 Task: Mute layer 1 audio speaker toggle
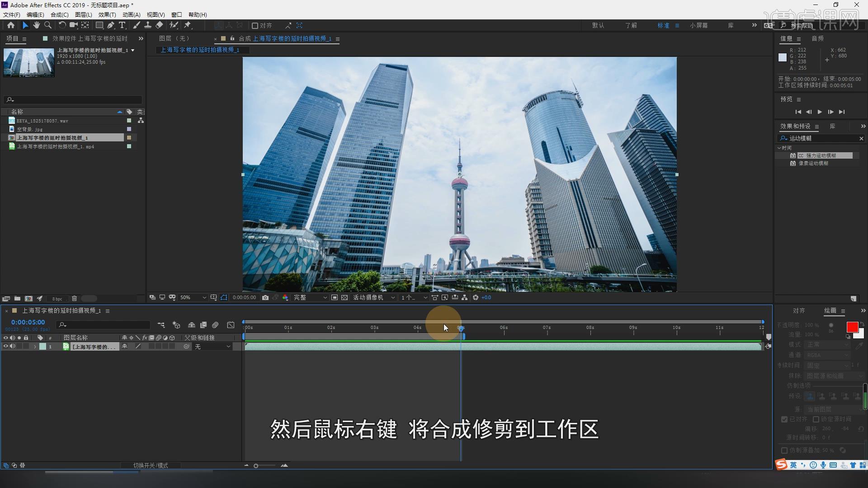(13, 347)
